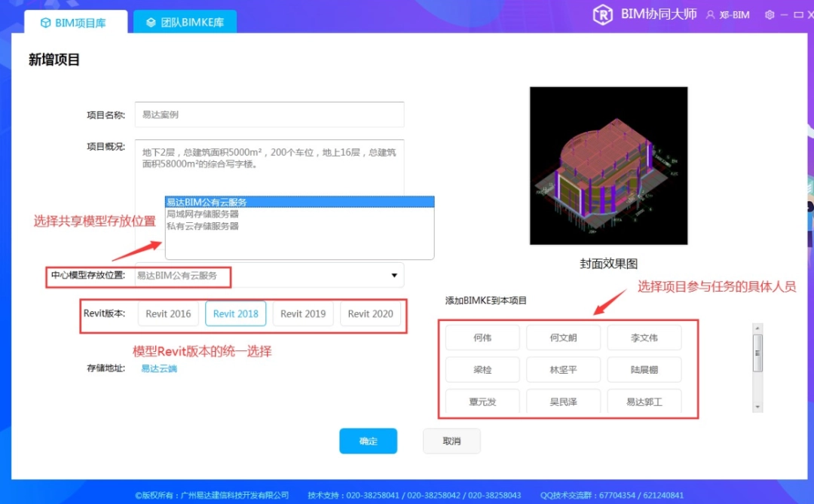Click the 项目名称 input field

point(269,115)
